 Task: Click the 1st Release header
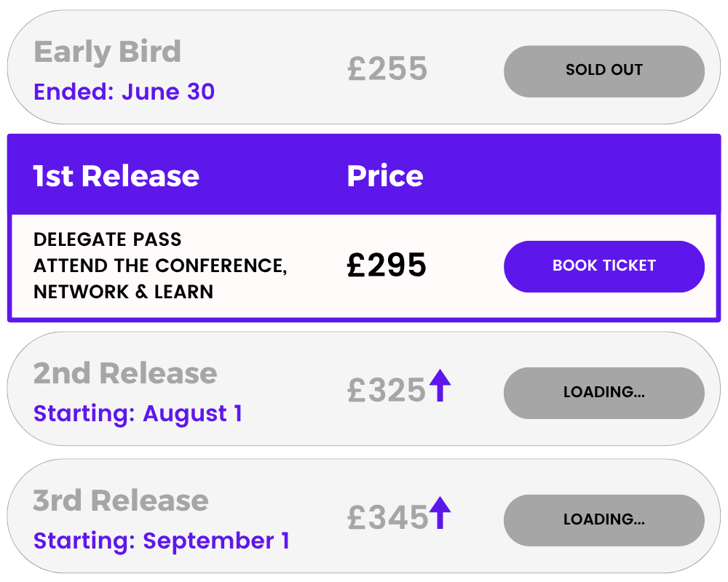[x=116, y=176]
